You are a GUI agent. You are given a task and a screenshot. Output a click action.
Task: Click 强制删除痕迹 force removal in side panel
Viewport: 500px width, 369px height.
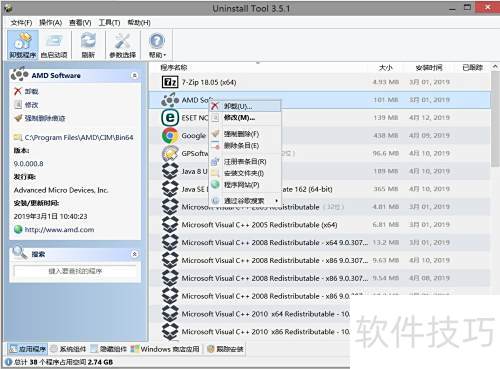[x=40, y=118]
